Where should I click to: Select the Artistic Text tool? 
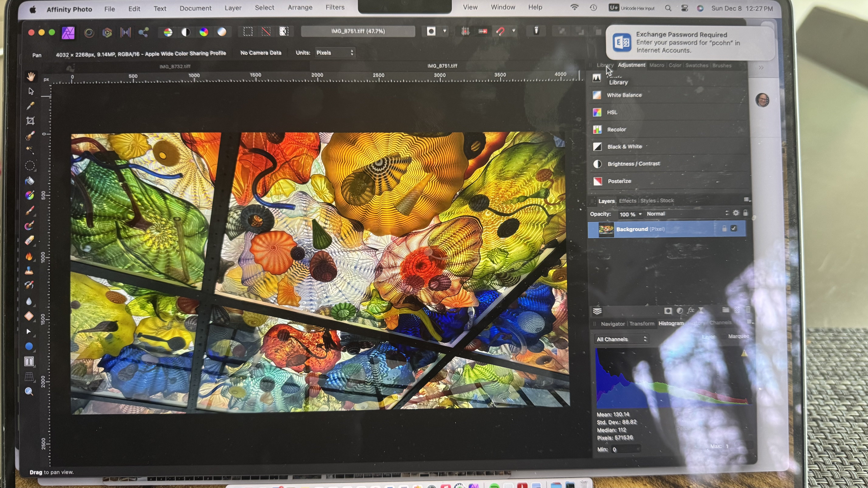pos(29,362)
